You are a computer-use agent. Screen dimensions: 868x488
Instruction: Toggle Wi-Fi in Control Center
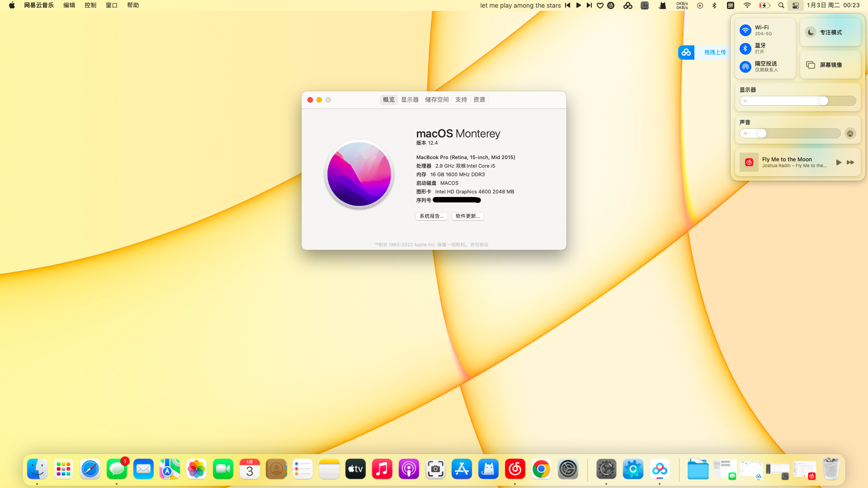[746, 30]
